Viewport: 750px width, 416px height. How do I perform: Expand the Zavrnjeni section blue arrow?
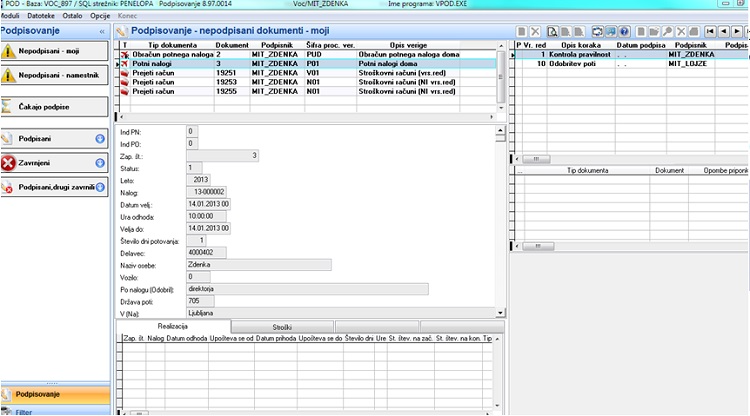click(100, 162)
